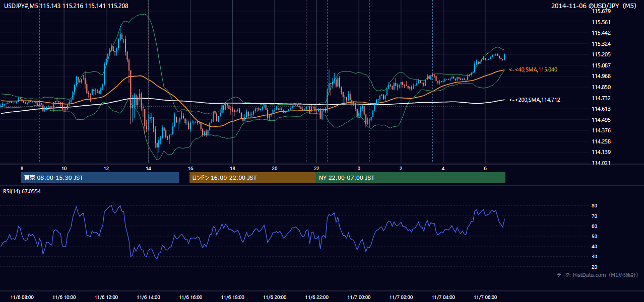The width and height of the screenshot is (644, 302).
Task: Click price axis value 114.495
Action: click(601, 120)
